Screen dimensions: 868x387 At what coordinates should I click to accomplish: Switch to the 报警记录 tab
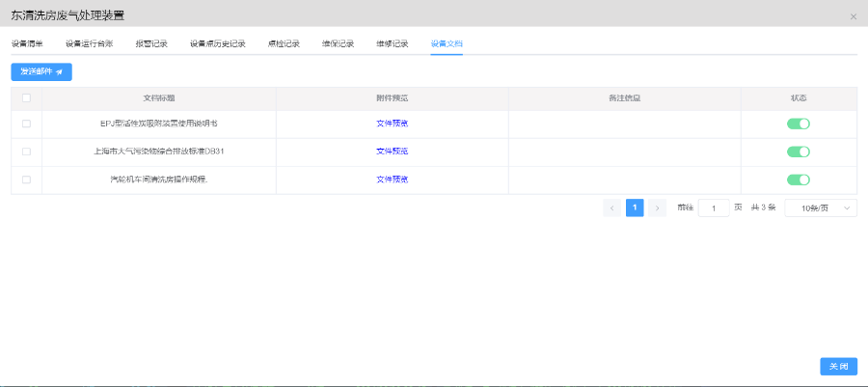tap(151, 43)
